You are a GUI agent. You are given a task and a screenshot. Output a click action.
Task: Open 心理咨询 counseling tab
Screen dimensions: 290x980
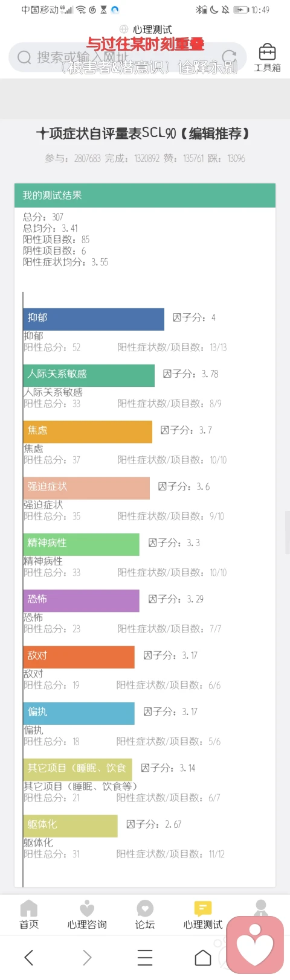[87, 915]
